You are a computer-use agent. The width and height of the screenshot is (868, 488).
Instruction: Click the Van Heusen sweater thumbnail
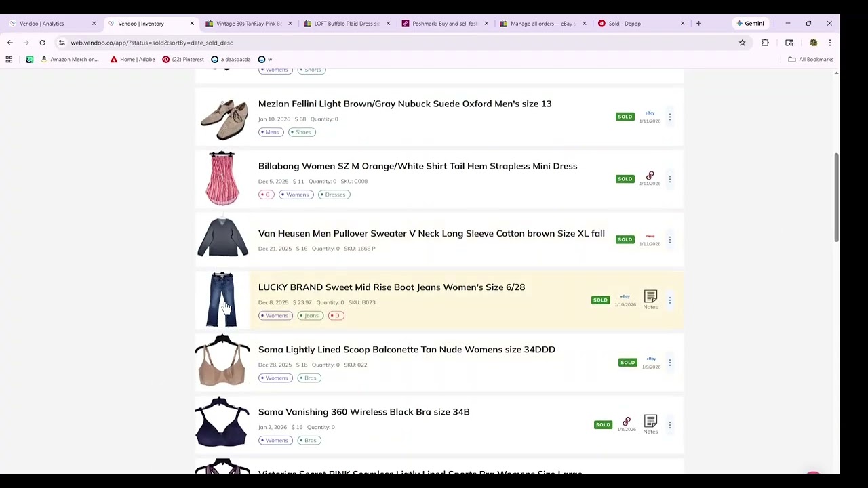(x=223, y=237)
